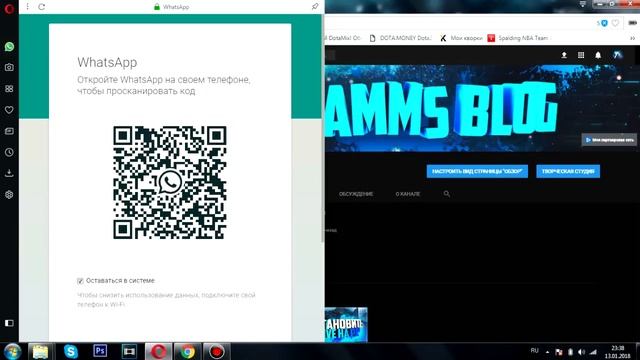Expand bookmarks bar overflow chevron

[632, 38]
